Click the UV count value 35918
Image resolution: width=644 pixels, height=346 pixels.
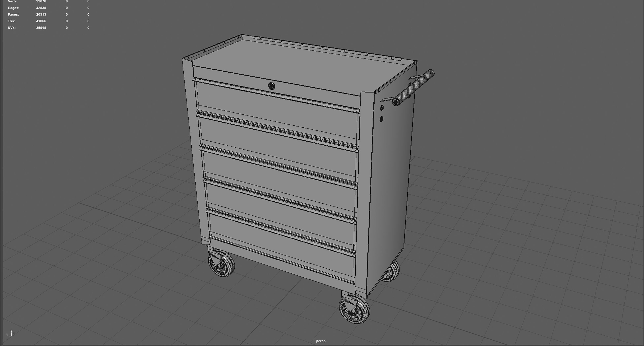point(41,28)
